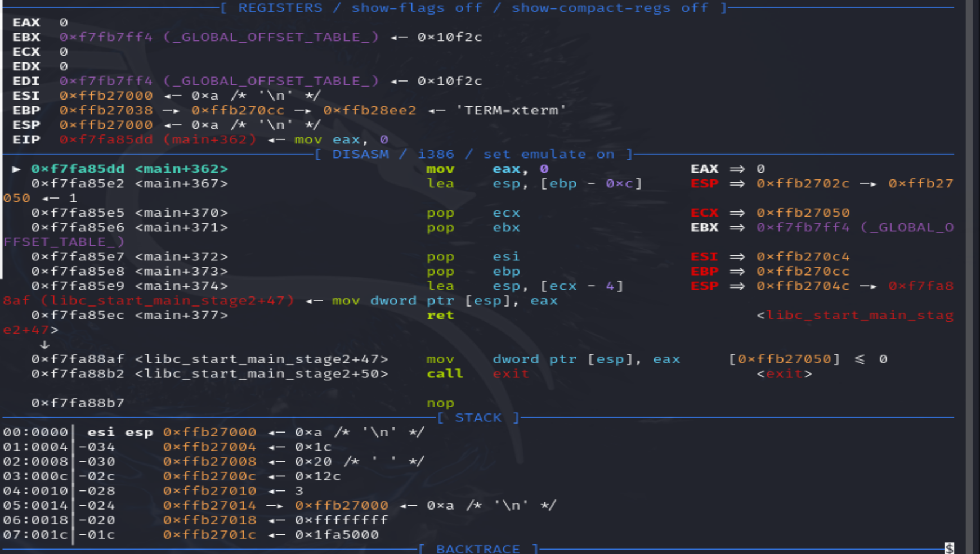Click the 'TERM=xterm' string in EBP row
980x554 pixels.
pos(510,110)
